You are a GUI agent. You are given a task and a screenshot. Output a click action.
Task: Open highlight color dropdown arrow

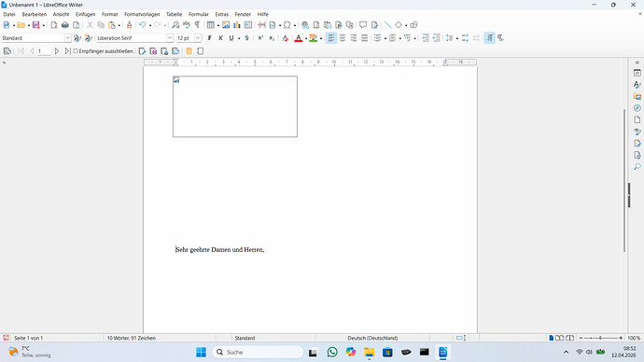[x=321, y=38]
